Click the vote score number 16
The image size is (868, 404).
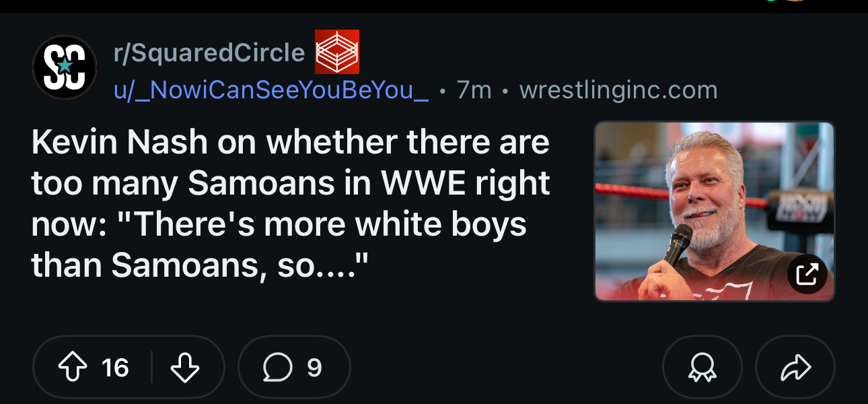(x=115, y=368)
